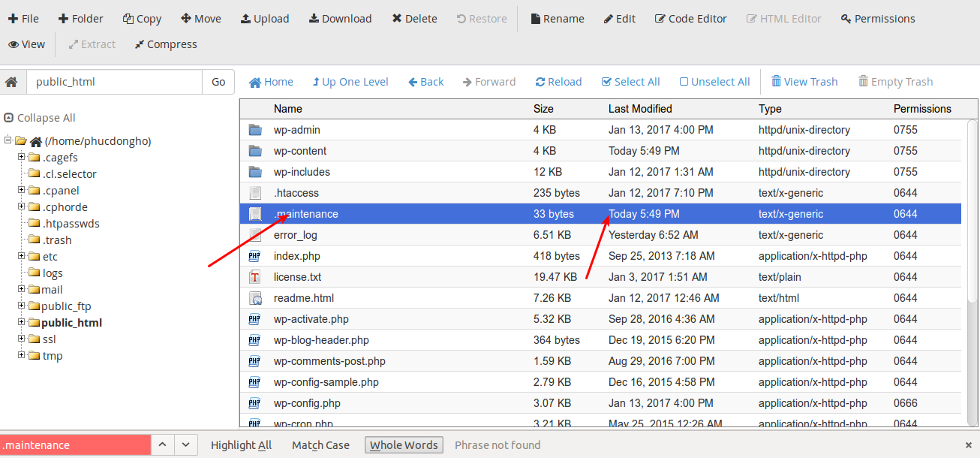Go to previous find match arrow
The image size is (980, 458).
[x=163, y=445]
